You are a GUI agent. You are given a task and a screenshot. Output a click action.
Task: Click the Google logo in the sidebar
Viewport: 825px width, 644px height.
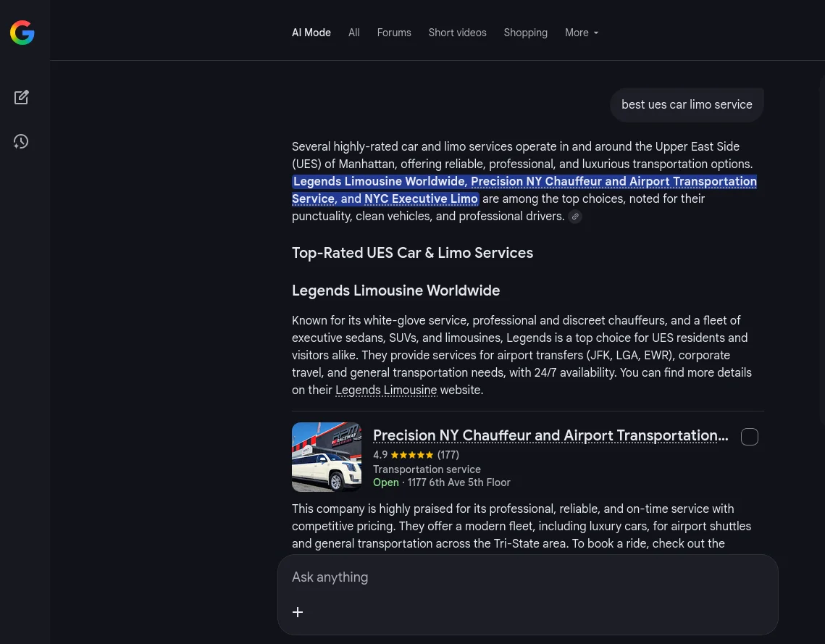click(22, 33)
